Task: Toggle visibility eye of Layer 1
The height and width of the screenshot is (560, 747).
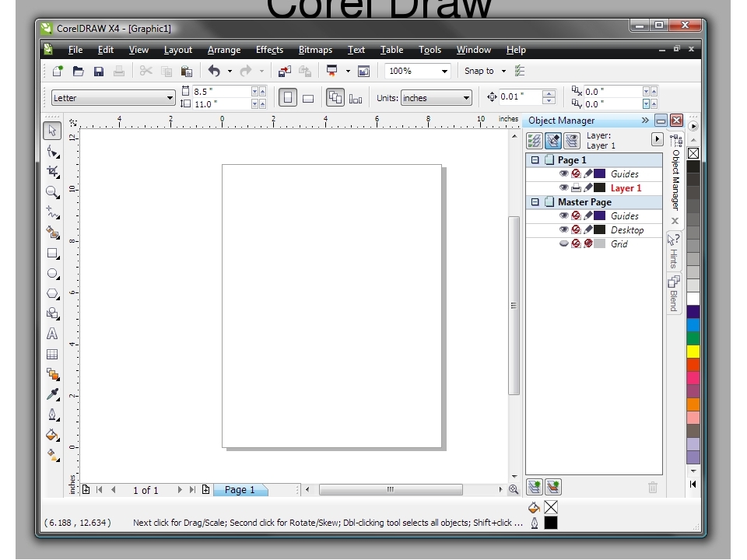Action: point(563,187)
